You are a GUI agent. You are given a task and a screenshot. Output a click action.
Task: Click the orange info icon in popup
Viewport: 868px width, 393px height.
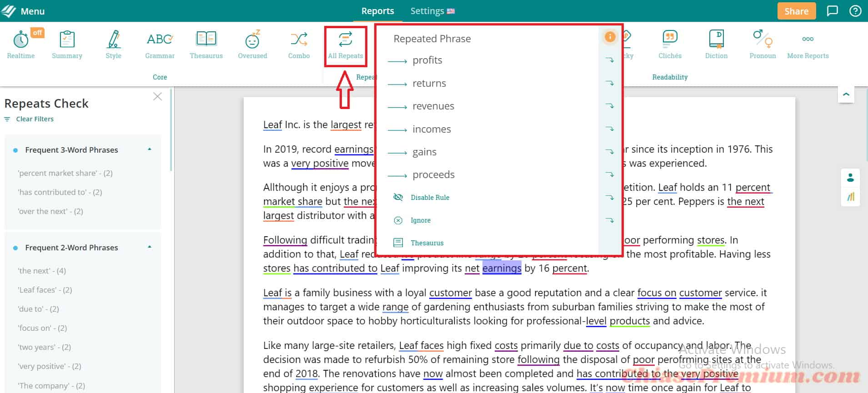pyautogui.click(x=610, y=37)
